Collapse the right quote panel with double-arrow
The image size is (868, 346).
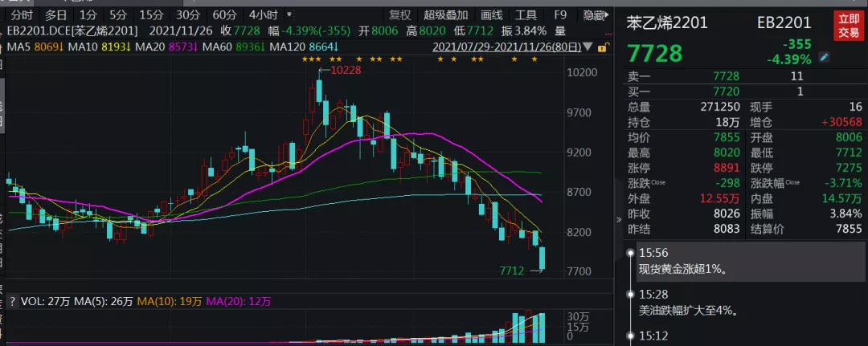(619, 220)
